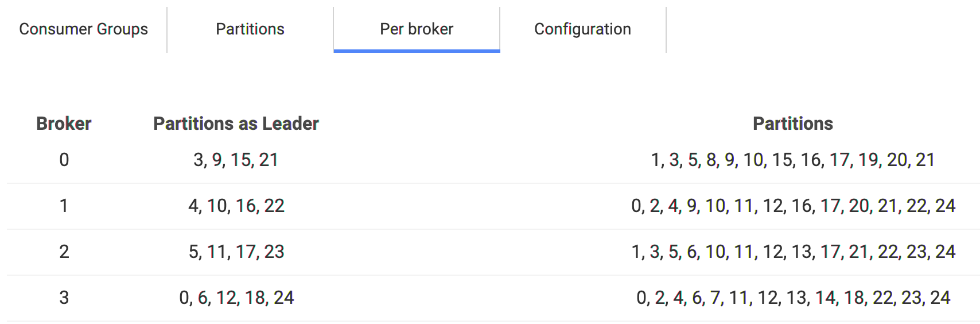This screenshot has width=980, height=324.
Task: Click the Partitions column header in table
Action: pos(793,124)
